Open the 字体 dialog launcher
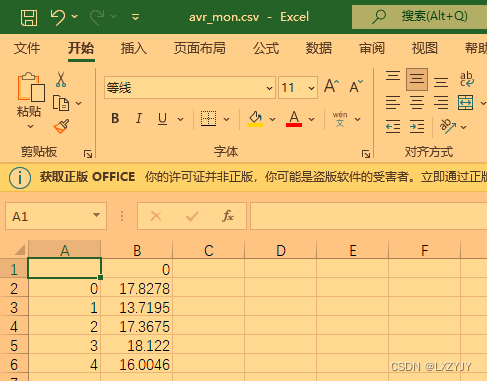This screenshot has width=487, height=381. coord(366,154)
